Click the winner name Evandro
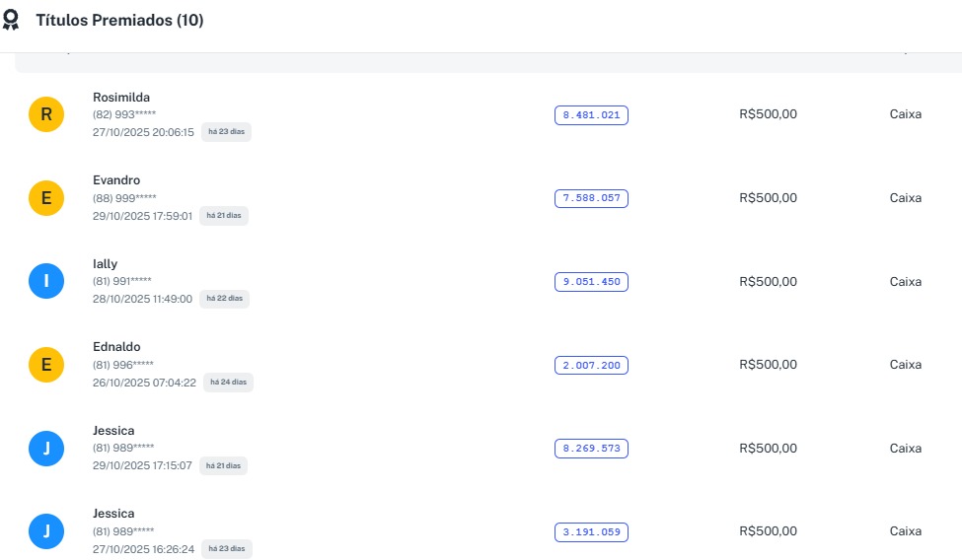962x560 pixels. pos(116,180)
